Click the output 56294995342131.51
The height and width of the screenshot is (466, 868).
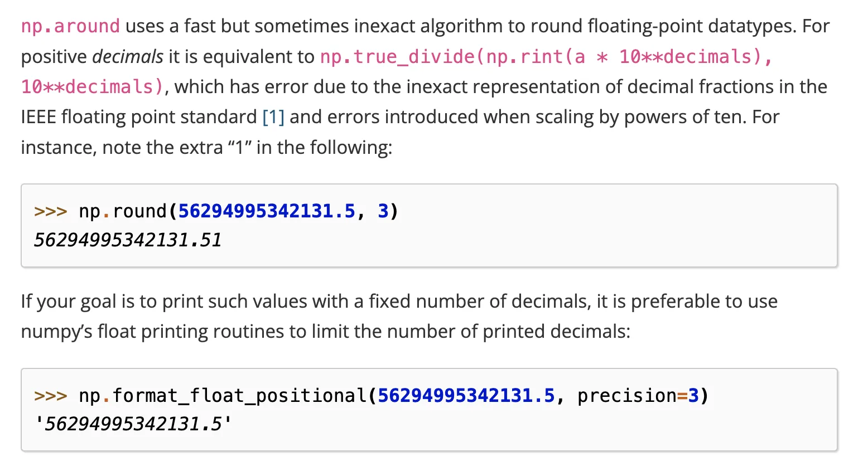pyautogui.click(x=128, y=240)
